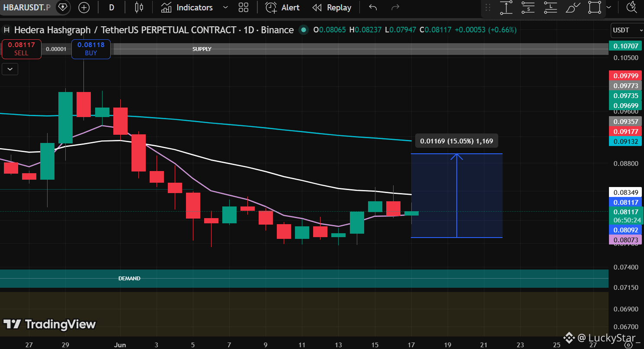
Task: Click the Hedera Hashgraph / TetherUS chart title
Action: coord(154,30)
